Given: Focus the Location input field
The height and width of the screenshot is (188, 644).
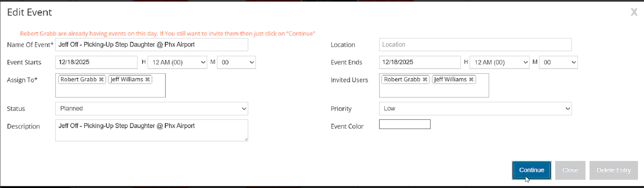Looking at the screenshot, I should tap(475, 45).
